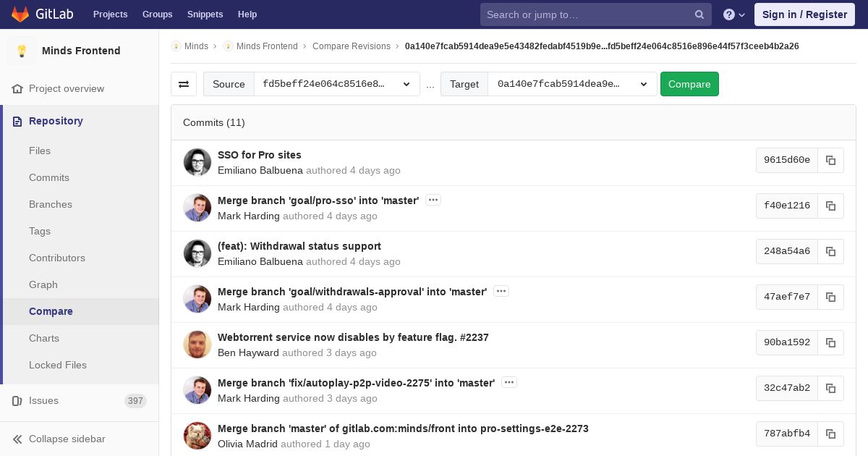Screen dimensions: 868x456
Task: Click the Project overview home icon
Action: (x=17, y=88)
